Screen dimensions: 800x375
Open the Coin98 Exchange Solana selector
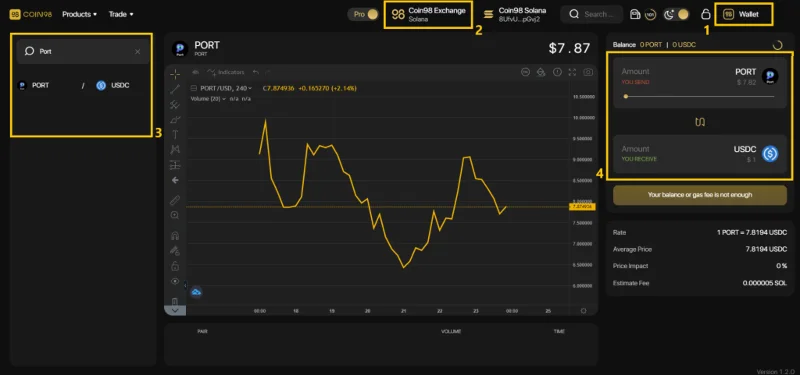[428, 14]
